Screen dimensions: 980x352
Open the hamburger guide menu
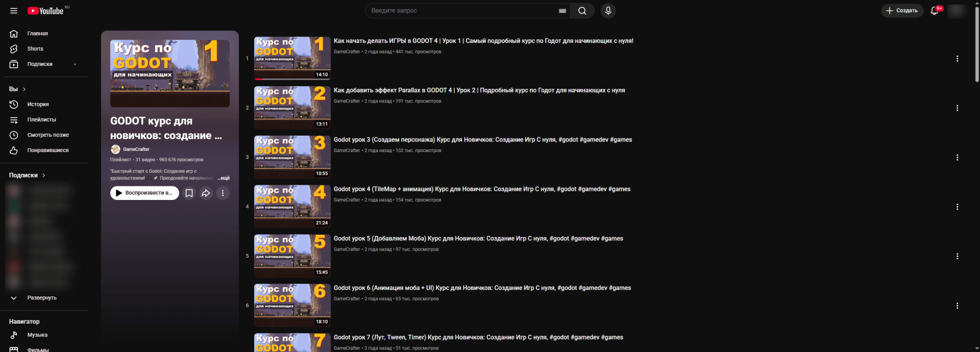(x=14, y=11)
